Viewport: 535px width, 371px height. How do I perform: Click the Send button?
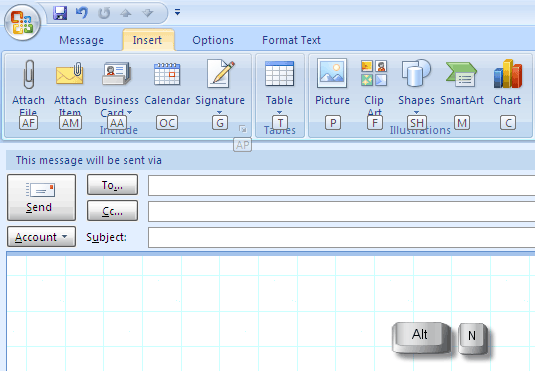pos(41,197)
